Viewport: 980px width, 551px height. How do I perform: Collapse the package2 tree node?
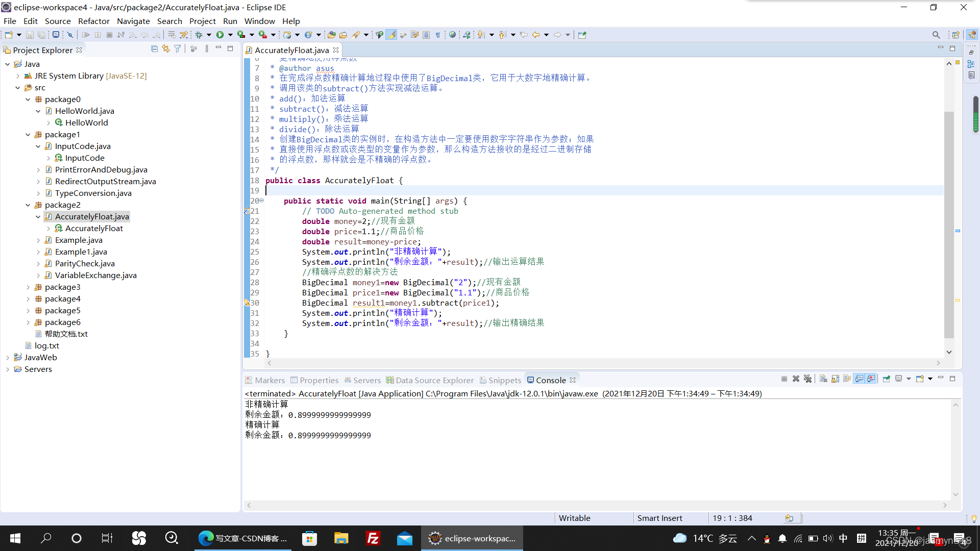point(28,205)
